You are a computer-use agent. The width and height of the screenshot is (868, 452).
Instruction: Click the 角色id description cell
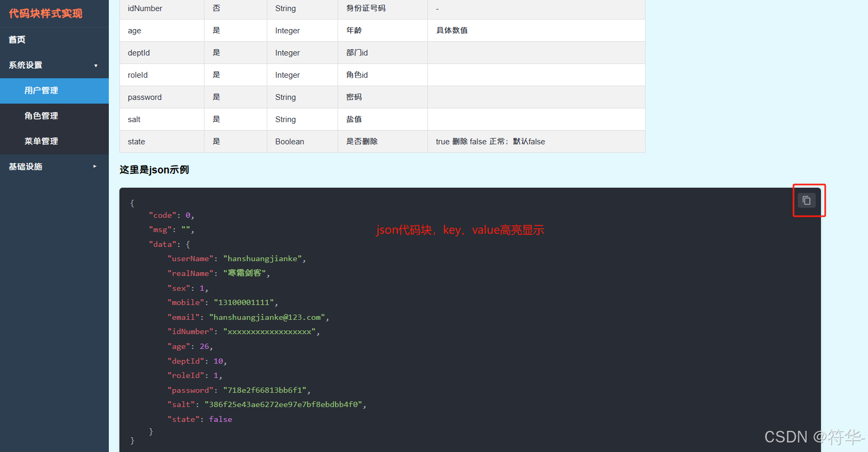point(382,75)
